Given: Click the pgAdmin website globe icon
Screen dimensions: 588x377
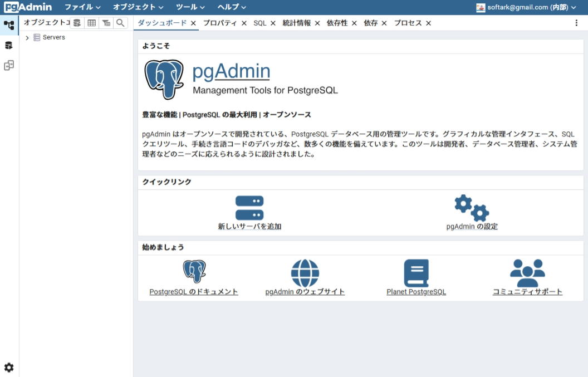Looking at the screenshot, I should tap(305, 273).
